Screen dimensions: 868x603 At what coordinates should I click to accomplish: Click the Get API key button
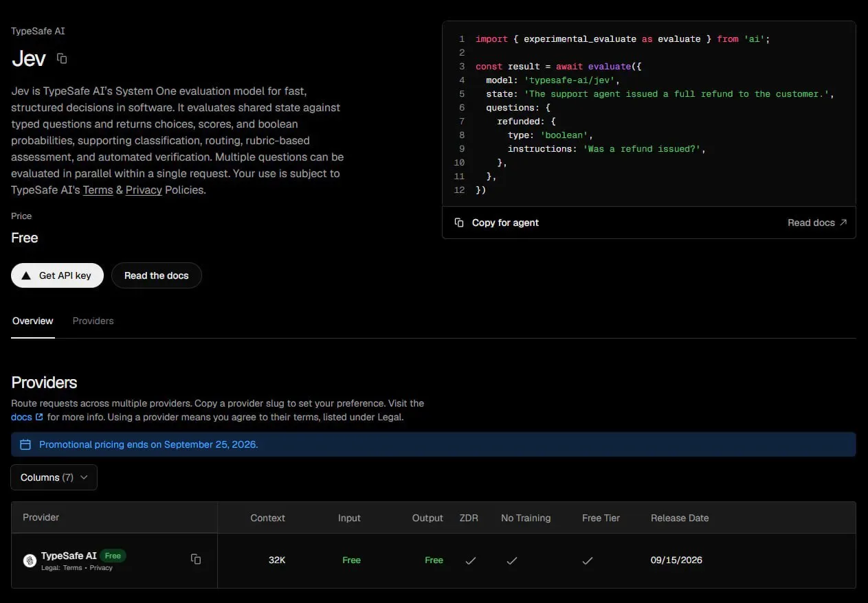57,275
